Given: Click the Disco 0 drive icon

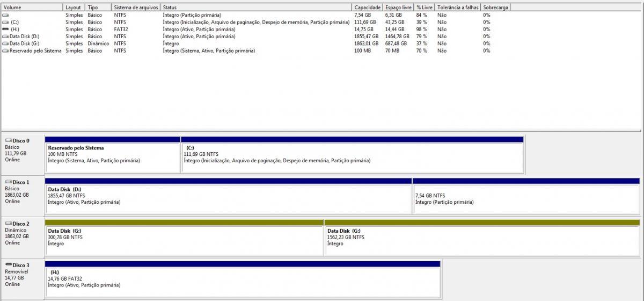Looking at the screenshot, I should 8,140.
